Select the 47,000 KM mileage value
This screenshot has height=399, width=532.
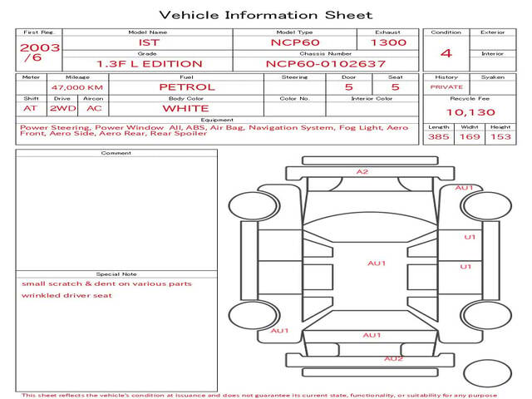(x=77, y=87)
